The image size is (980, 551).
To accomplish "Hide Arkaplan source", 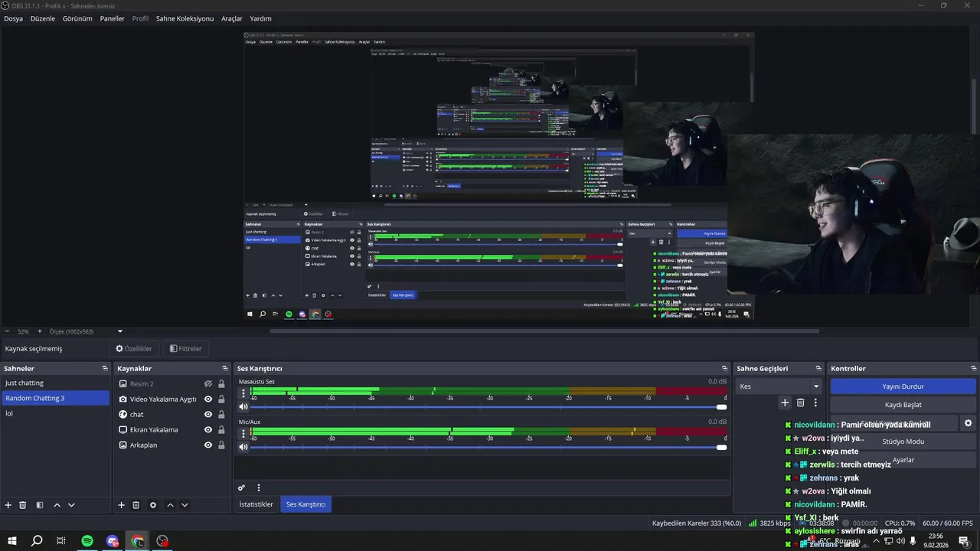I will (208, 445).
